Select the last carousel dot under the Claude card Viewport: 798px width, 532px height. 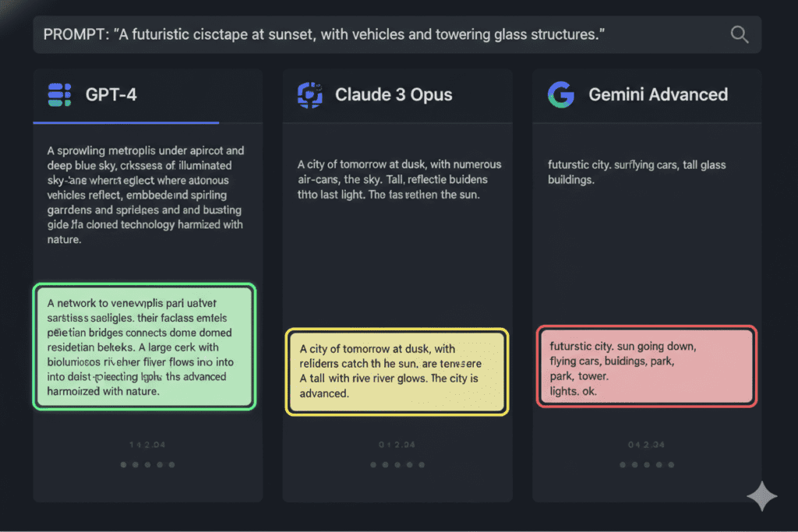click(x=422, y=464)
